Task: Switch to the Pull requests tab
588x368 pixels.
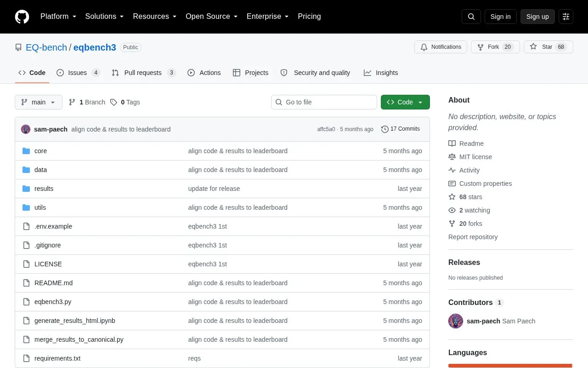Action: [x=144, y=73]
